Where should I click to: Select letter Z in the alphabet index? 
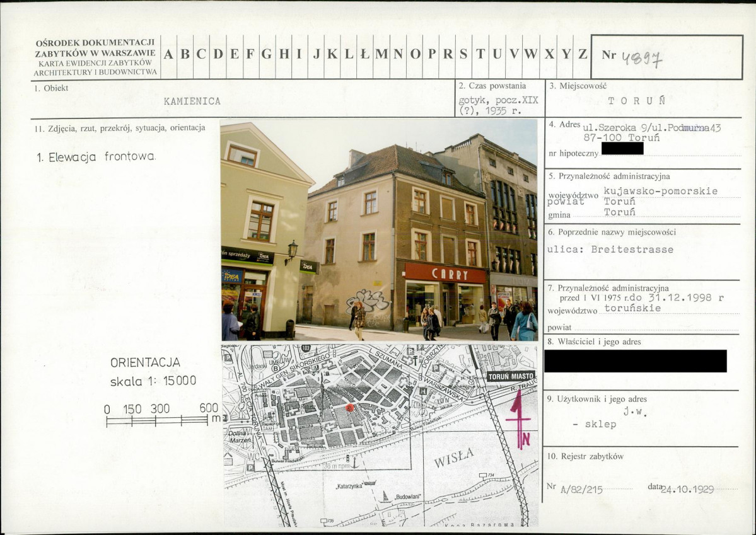tap(583, 55)
